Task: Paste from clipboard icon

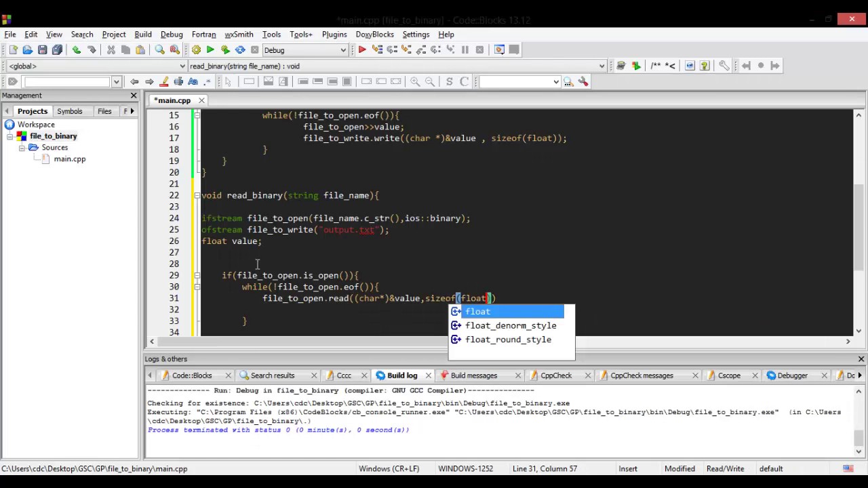Action: coord(140,49)
